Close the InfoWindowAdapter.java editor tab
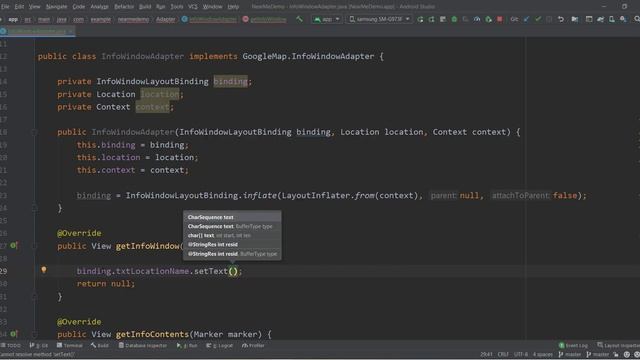Screen dimensions: 640x360 pos(71,31)
